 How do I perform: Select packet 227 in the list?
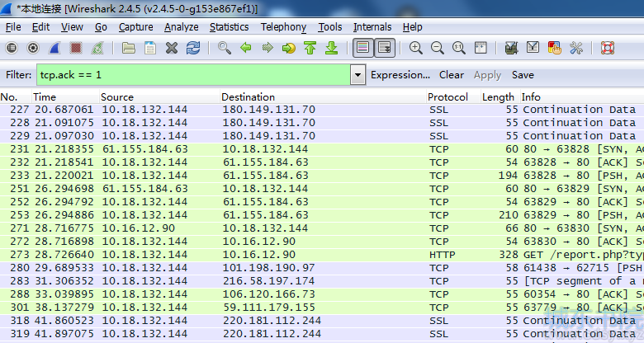coord(322,110)
